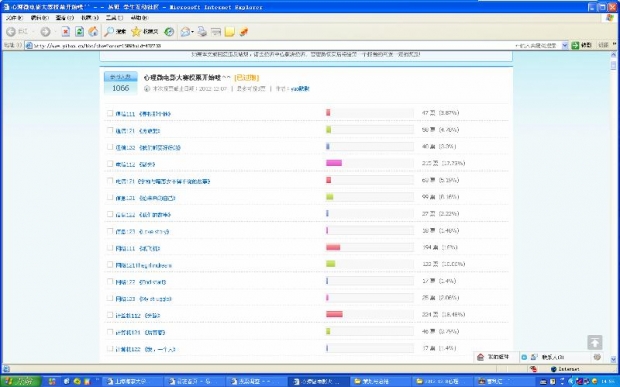Open the first menu bar item (File)
The width and height of the screenshot is (620, 387).
[x=14, y=18]
